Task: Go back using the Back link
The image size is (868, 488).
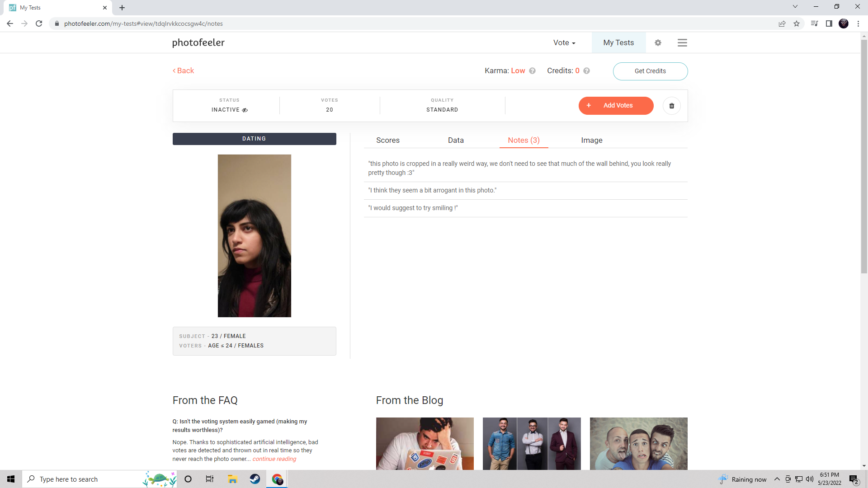Action: point(183,70)
